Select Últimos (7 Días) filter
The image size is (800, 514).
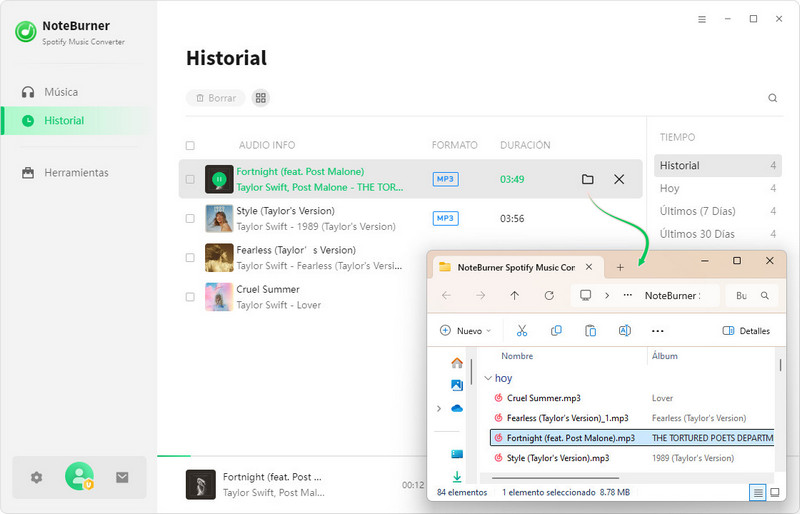717,211
